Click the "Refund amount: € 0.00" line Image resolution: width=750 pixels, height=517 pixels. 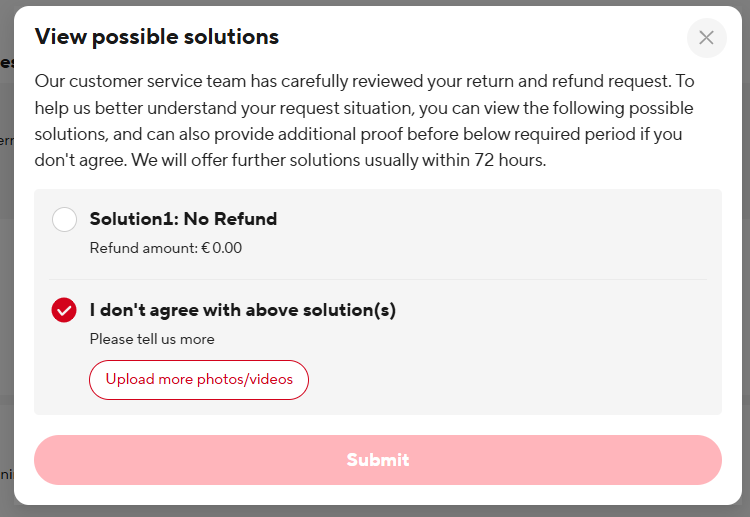pyautogui.click(x=165, y=248)
